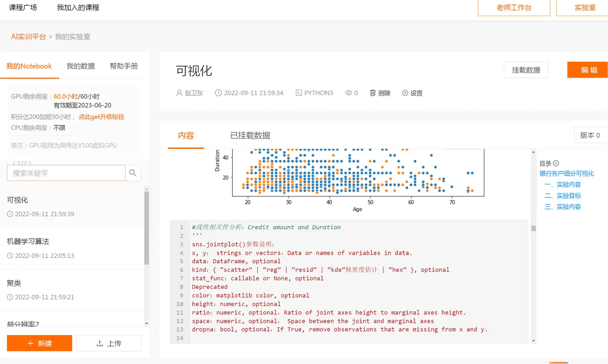Click the scatter plot image

tap(350, 181)
